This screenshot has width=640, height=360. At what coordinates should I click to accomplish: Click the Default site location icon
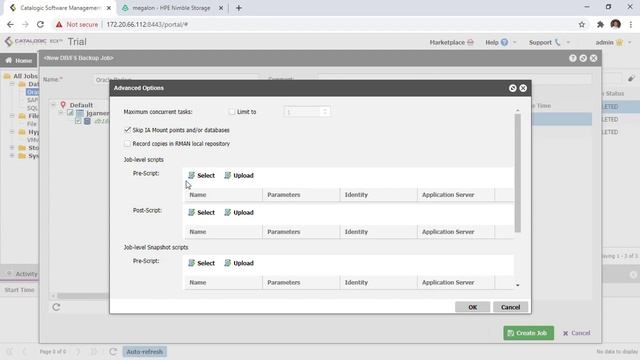(63, 105)
